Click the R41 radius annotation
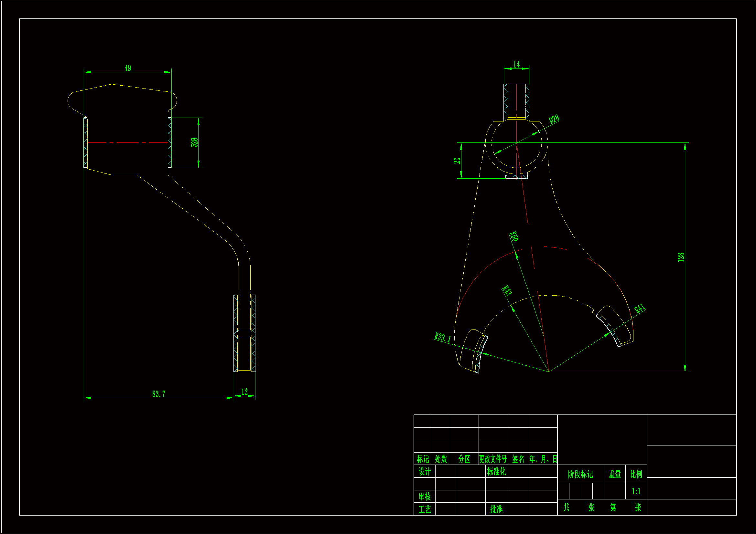This screenshot has width=756, height=534. pos(640,308)
